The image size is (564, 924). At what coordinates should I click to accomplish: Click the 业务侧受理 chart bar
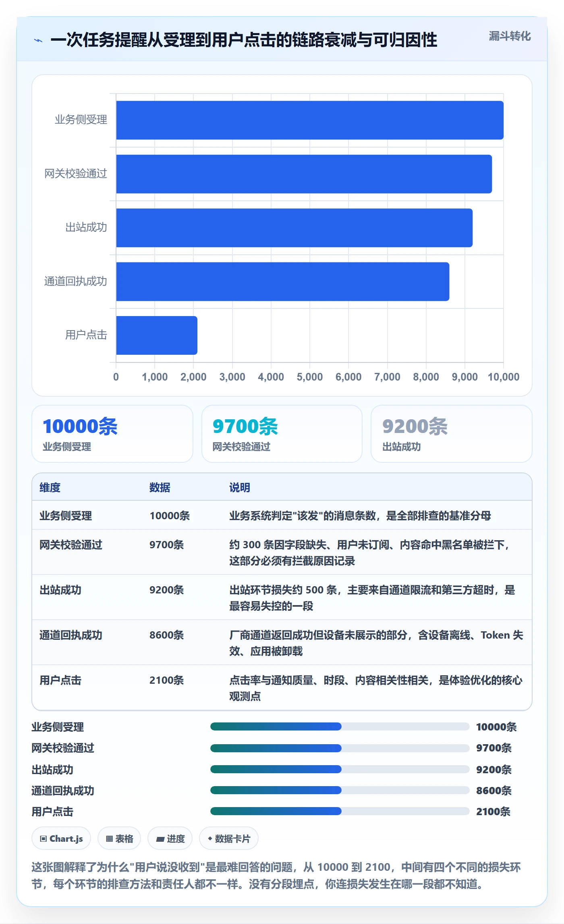[x=310, y=120]
